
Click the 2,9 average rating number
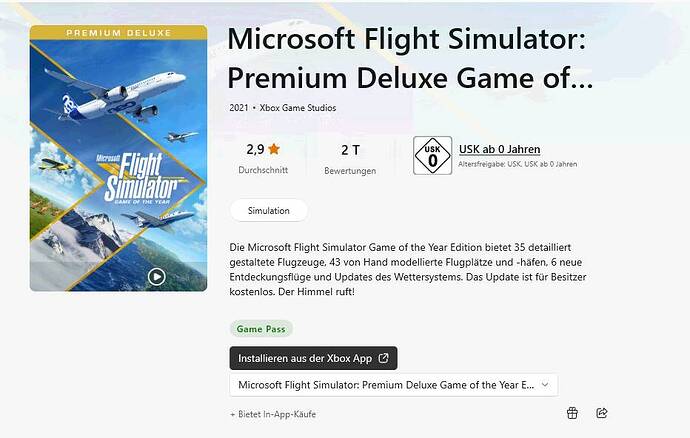(x=255, y=149)
